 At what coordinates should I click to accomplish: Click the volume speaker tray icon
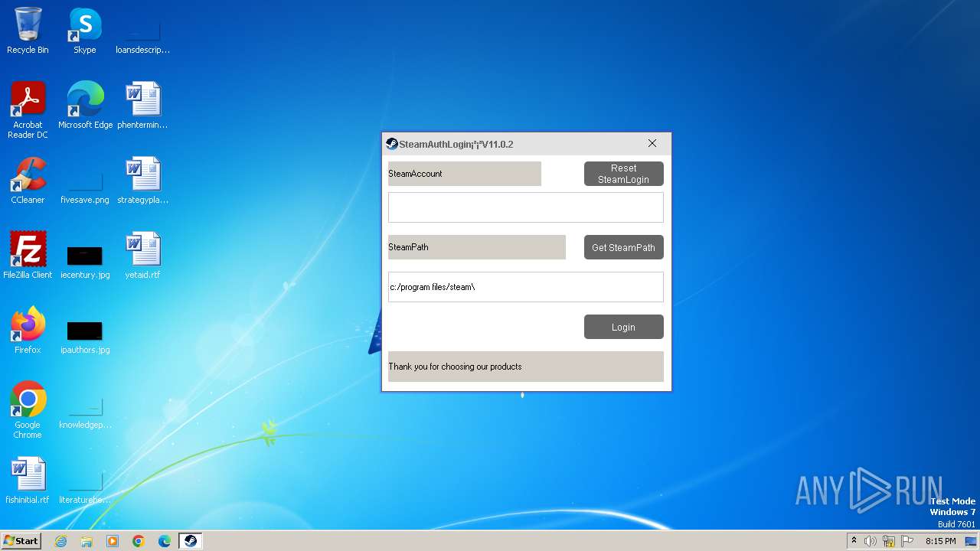click(x=871, y=541)
